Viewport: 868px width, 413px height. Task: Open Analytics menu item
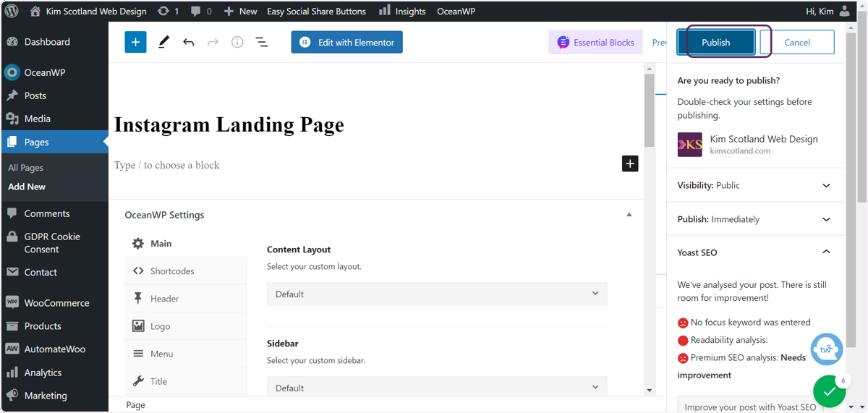pyautogui.click(x=54, y=372)
